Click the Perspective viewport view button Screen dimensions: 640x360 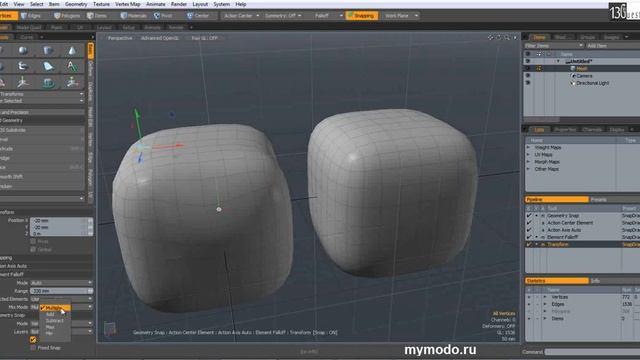tap(120, 38)
